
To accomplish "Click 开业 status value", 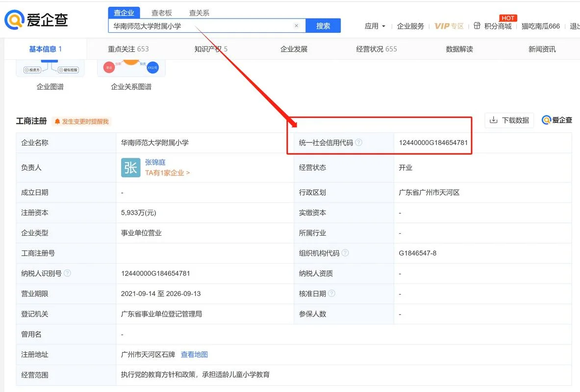I will (x=405, y=168).
